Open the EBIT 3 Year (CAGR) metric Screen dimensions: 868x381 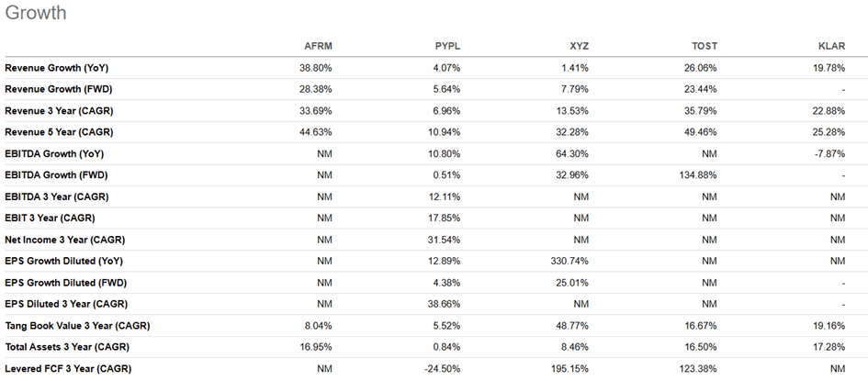(x=50, y=219)
